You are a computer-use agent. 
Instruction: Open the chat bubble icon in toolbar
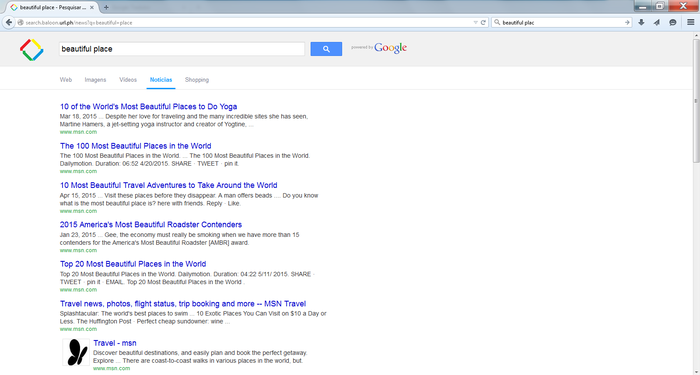point(673,22)
